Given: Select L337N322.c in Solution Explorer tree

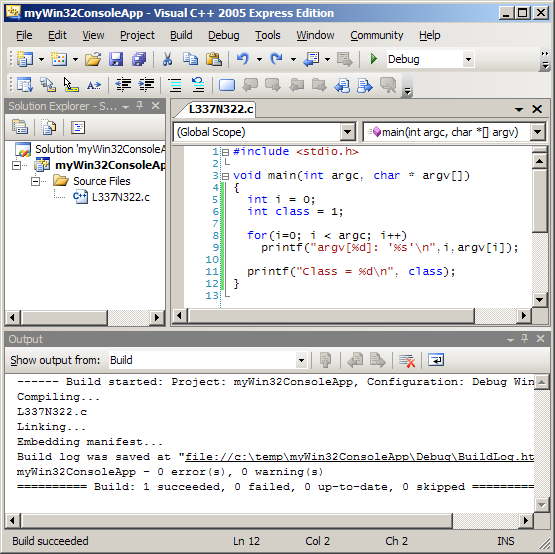Looking at the screenshot, I should pos(121,197).
